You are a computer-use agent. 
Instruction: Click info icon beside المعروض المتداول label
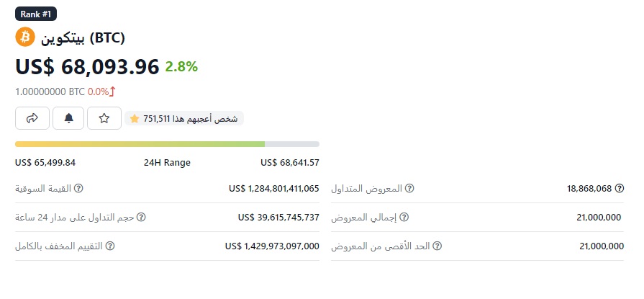point(409,189)
